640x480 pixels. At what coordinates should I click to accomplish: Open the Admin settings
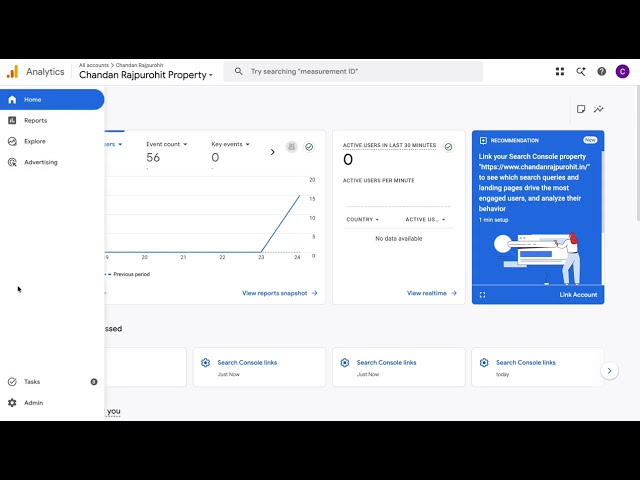(52, 402)
